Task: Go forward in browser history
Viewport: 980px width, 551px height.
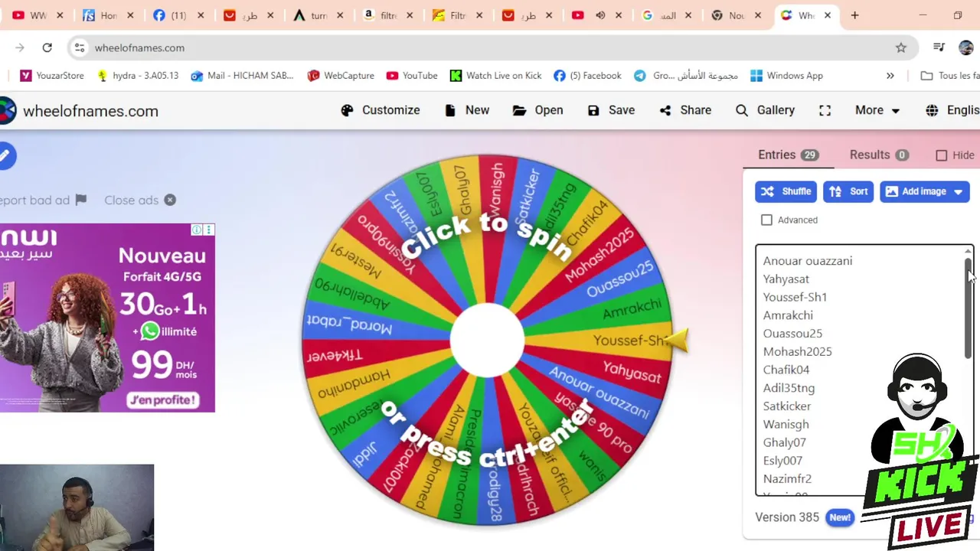Action: pyautogui.click(x=19, y=47)
